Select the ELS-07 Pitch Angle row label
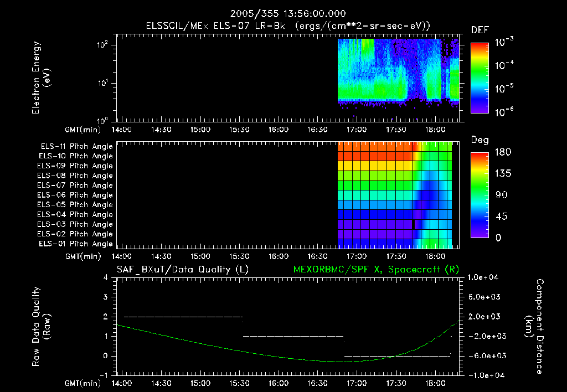This screenshot has width=567, height=392. click(x=75, y=185)
